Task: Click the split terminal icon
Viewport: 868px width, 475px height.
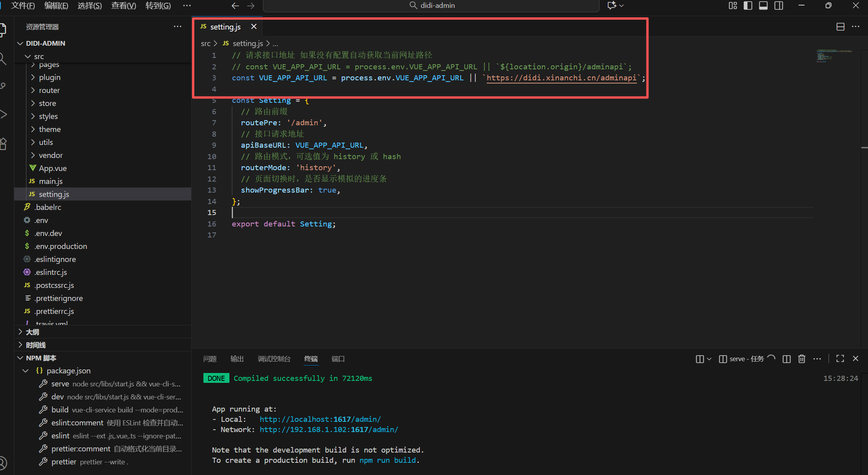Action: tap(786, 359)
